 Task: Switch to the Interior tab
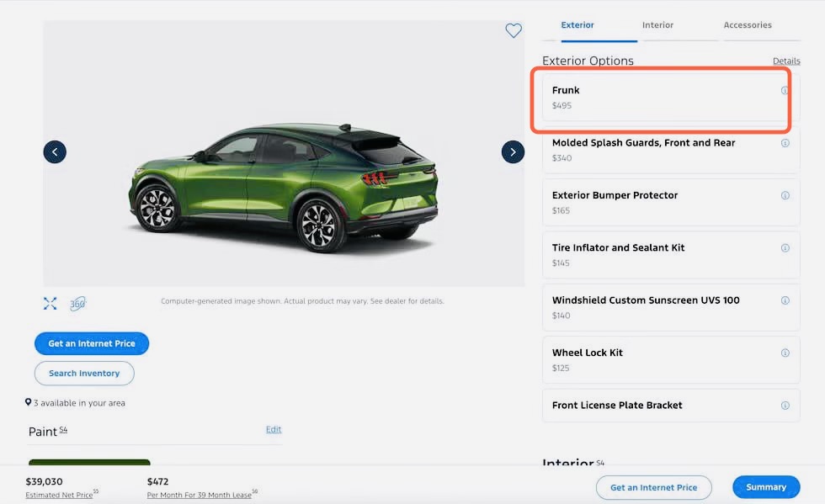point(657,25)
